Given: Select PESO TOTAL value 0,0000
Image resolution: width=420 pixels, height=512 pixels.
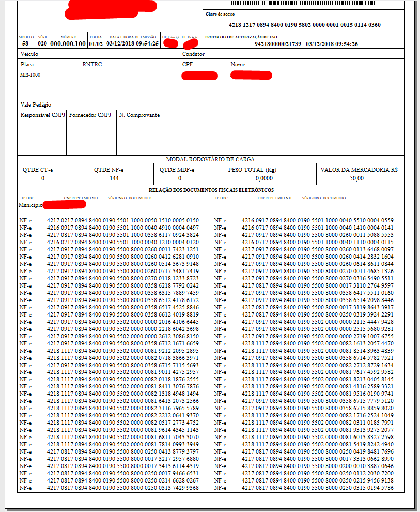Looking at the screenshot, I should (264, 178).
